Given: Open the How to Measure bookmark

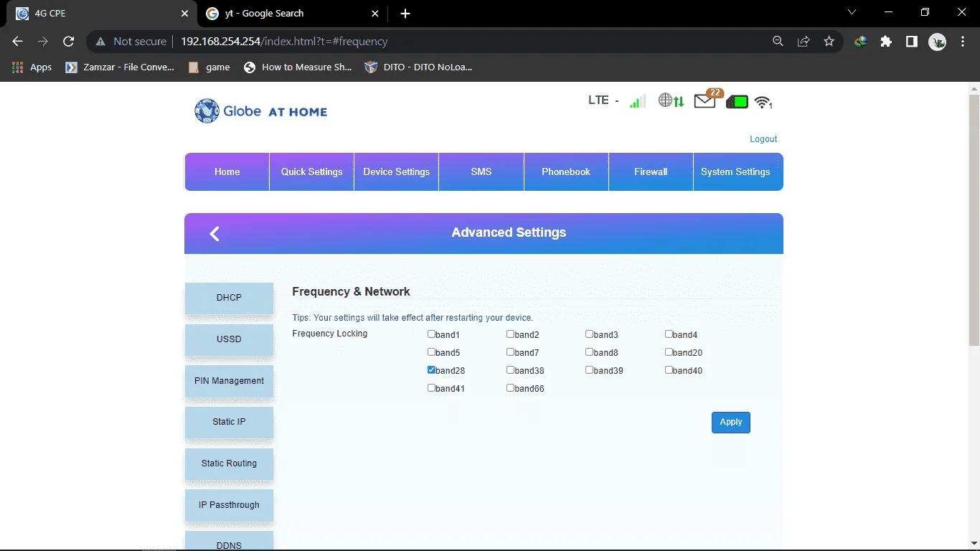Looking at the screenshot, I should pos(298,67).
